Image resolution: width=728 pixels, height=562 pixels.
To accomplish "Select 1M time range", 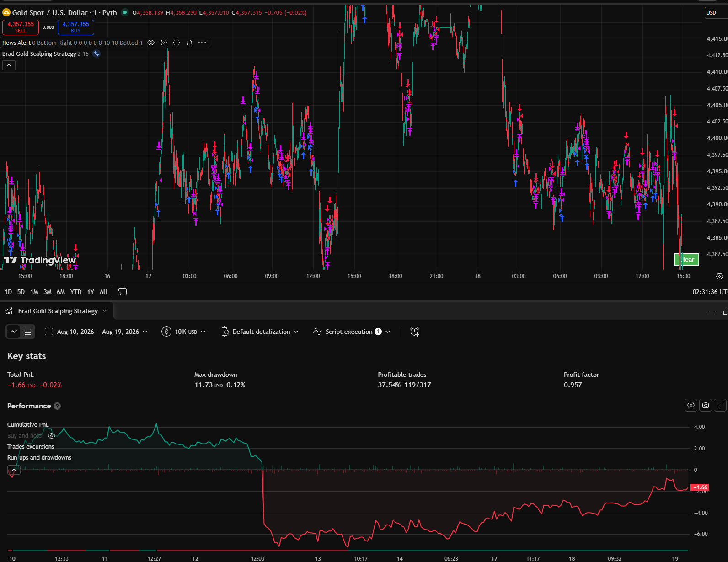I will pos(34,292).
